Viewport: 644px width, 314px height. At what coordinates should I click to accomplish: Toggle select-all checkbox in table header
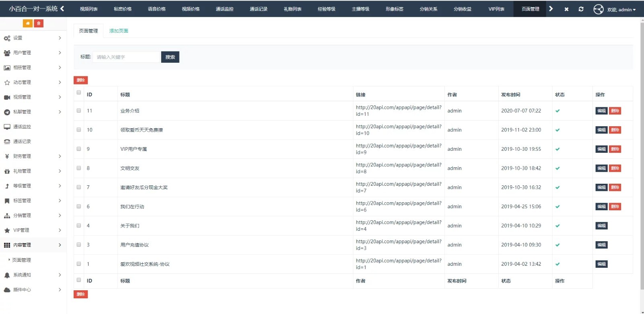coord(79,92)
